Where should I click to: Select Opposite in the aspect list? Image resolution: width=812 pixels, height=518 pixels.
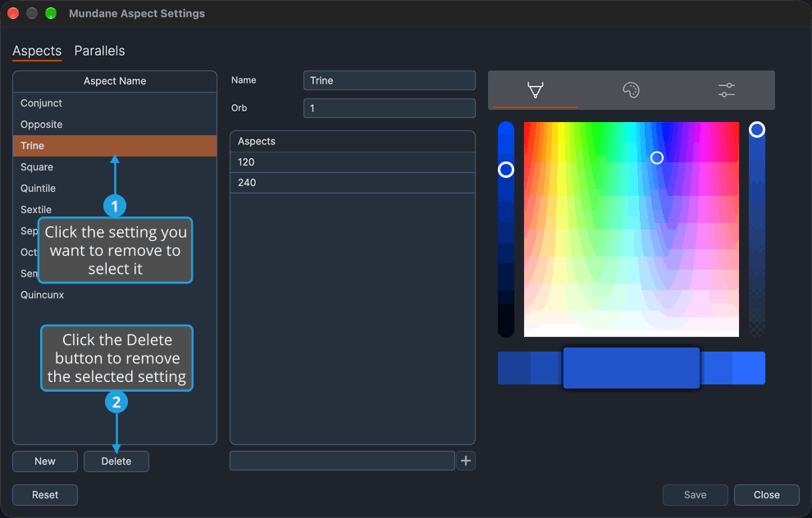pyautogui.click(x=115, y=125)
